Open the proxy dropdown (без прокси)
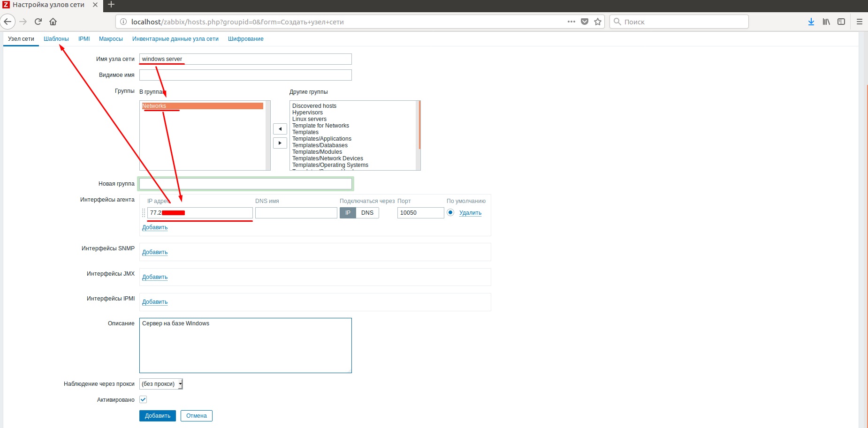Screen dimensions: 868x428 coord(161,384)
